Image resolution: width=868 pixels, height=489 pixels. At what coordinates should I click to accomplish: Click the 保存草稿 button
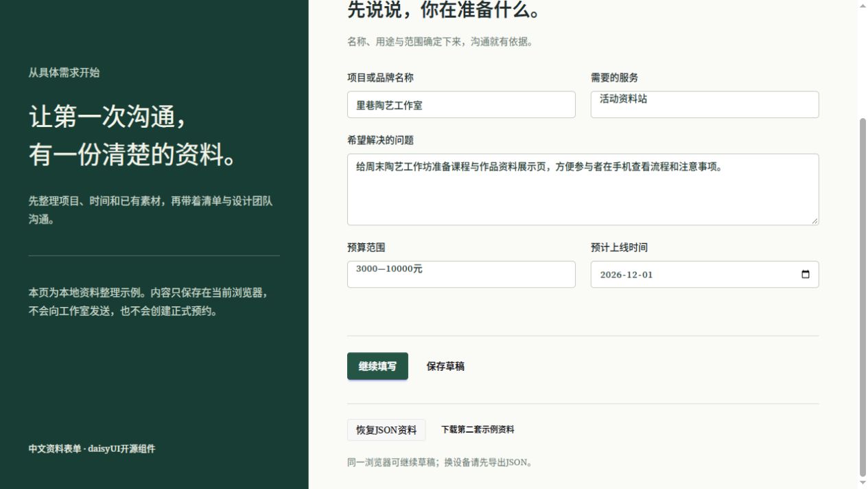click(x=445, y=366)
